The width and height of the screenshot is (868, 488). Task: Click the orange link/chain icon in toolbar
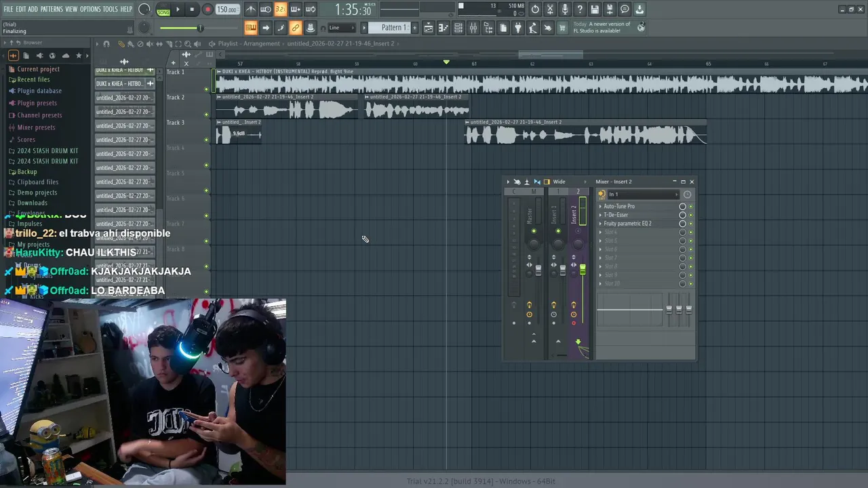[x=295, y=28]
